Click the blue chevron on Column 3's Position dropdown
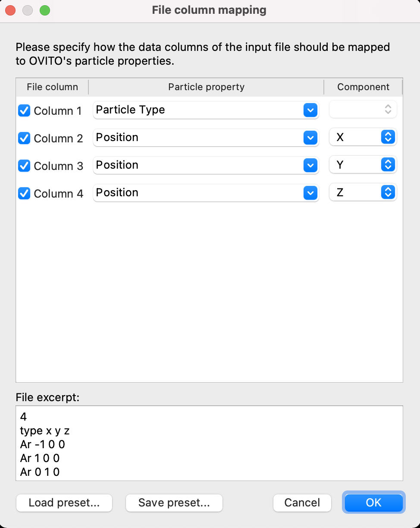The image size is (420, 528). pos(310,166)
